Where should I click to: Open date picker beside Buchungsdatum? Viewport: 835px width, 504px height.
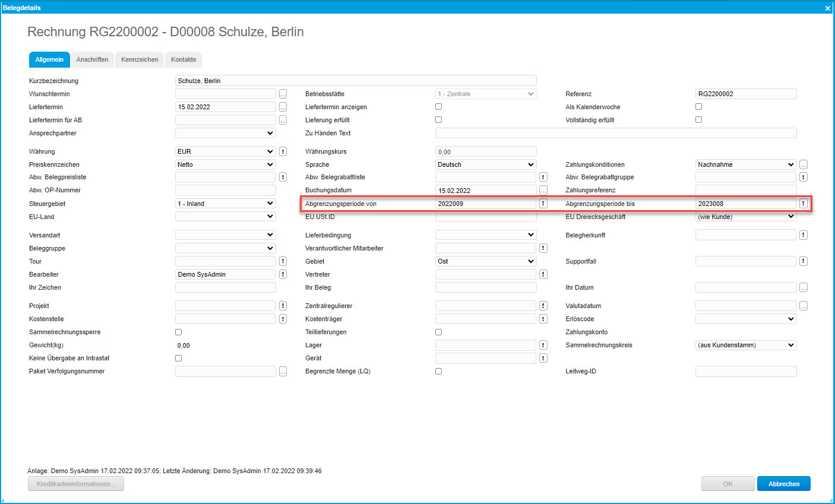click(x=543, y=190)
